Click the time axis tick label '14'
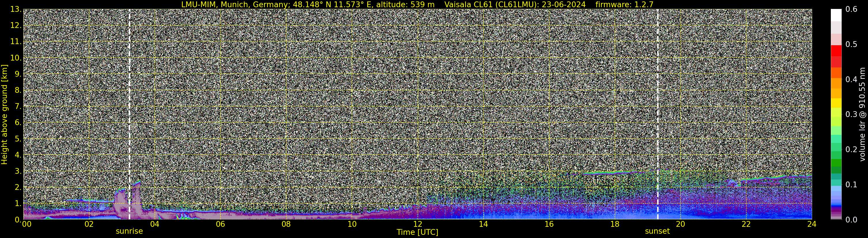 (x=483, y=224)
